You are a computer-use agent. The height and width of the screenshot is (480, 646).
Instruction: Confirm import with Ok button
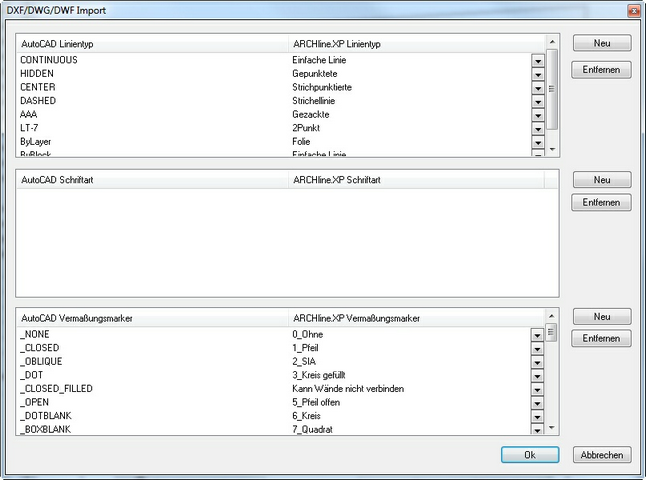[530, 455]
